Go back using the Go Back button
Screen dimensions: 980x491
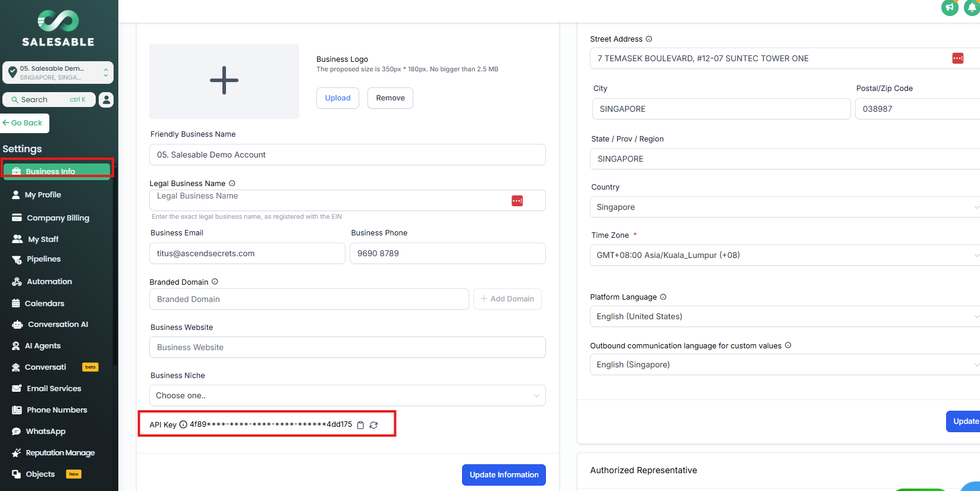pyautogui.click(x=24, y=123)
